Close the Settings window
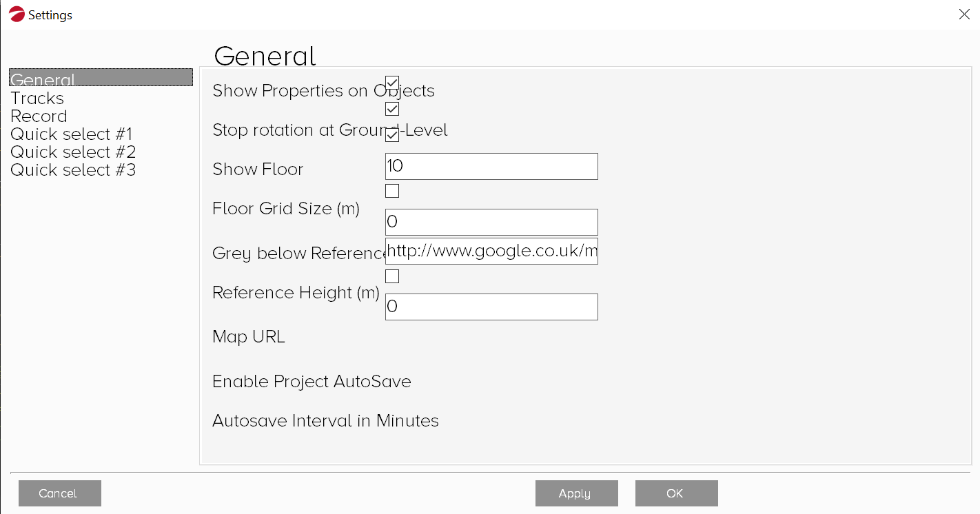Image resolution: width=980 pixels, height=514 pixels. (x=964, y=14)
